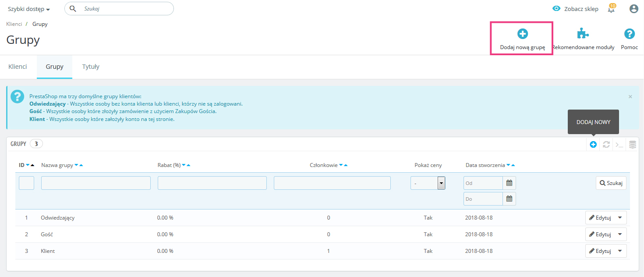Expand action dropdown for Odwiedzający row
The width and height of the screenshot is (644, 277).
(620, 217)
